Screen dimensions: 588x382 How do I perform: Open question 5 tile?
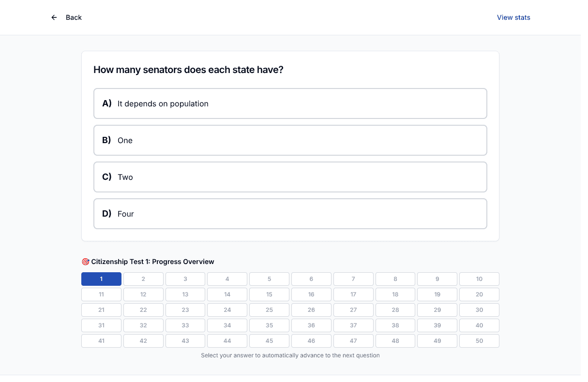[x=269, y=279]
